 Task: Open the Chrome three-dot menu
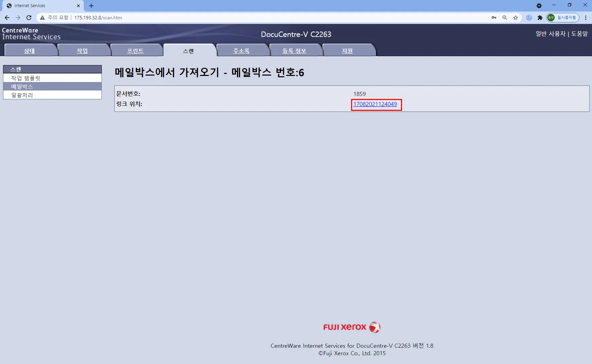click(586, 18)
